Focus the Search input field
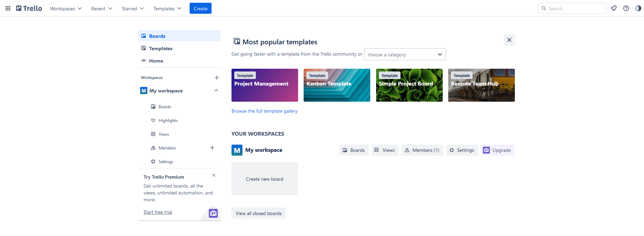This screenshot has width=644, height=236. pyautogui.click(x=573, y=8)
